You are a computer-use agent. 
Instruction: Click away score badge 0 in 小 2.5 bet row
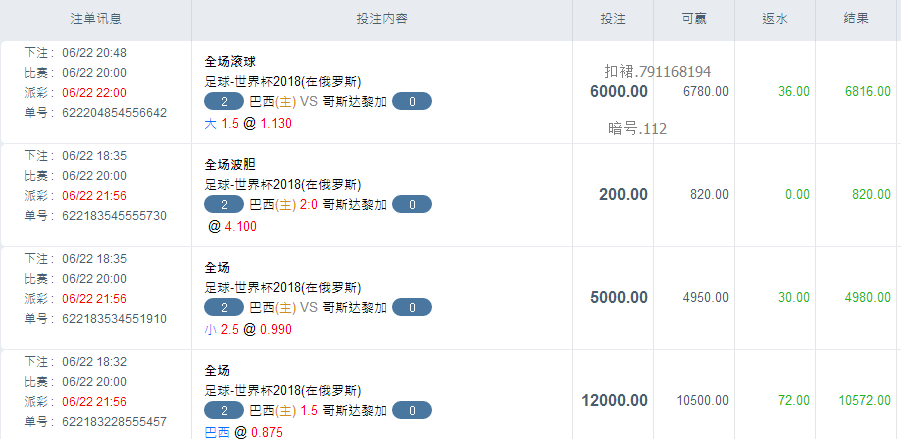click(412, 308)
